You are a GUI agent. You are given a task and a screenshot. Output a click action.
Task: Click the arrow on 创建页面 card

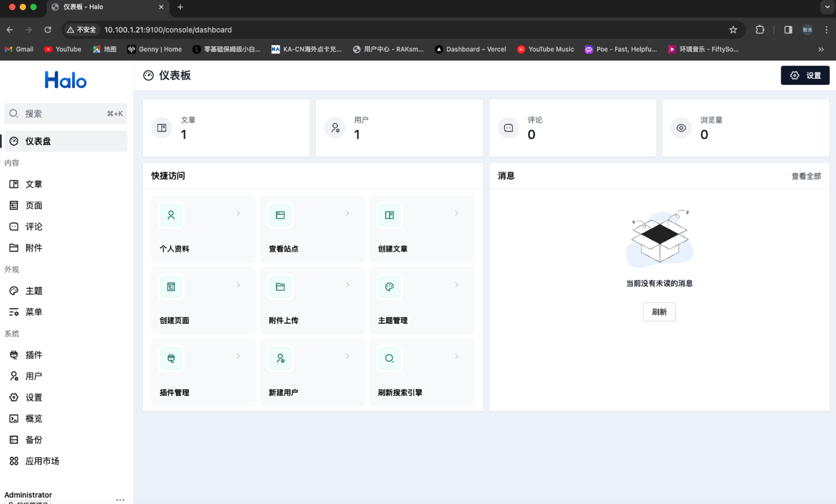pos(238,285)
